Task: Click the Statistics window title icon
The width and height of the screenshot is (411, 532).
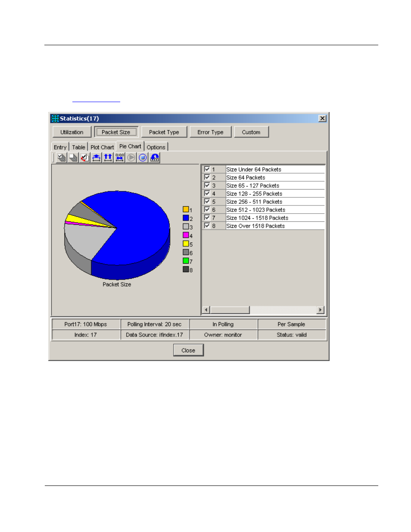Action: point(55,118)
